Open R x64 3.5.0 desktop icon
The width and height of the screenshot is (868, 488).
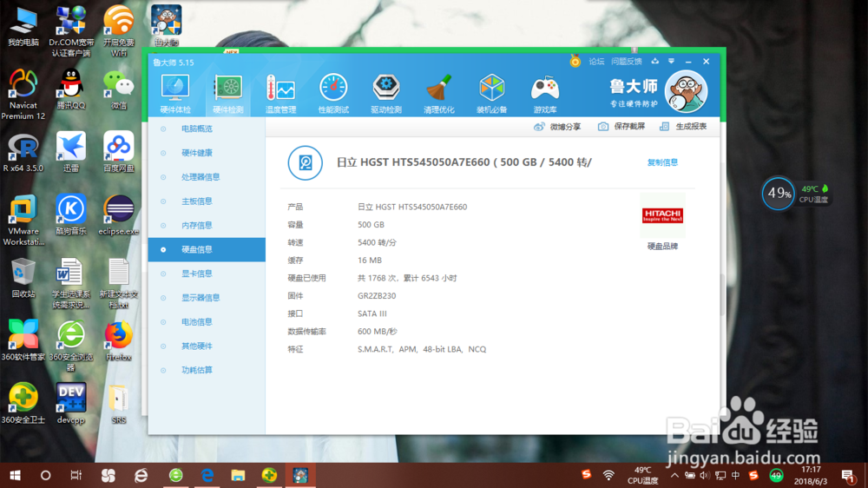[x=23, y=152]
